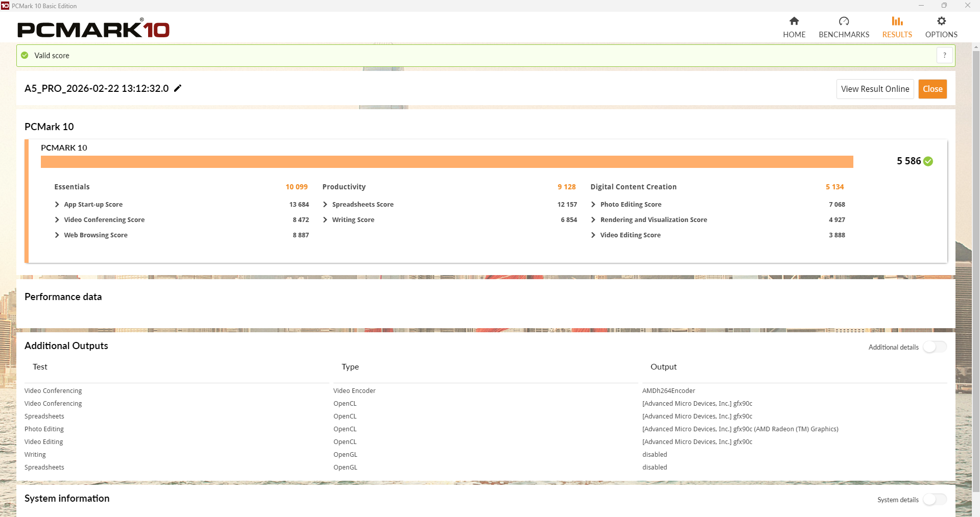980x517 pixels.
Task: Click the green check beside 5 586 score
Action: click(928, 161)
